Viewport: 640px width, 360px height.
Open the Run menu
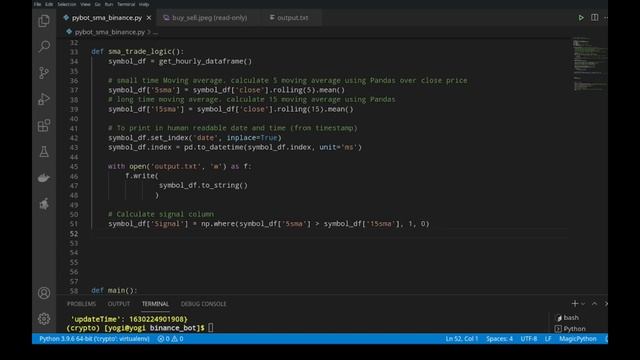(x=109, y=4)
